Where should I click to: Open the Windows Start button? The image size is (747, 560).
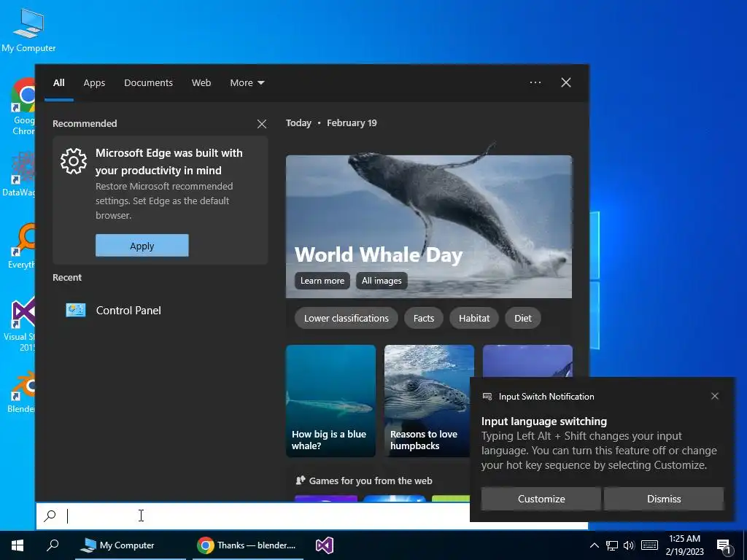18,545
